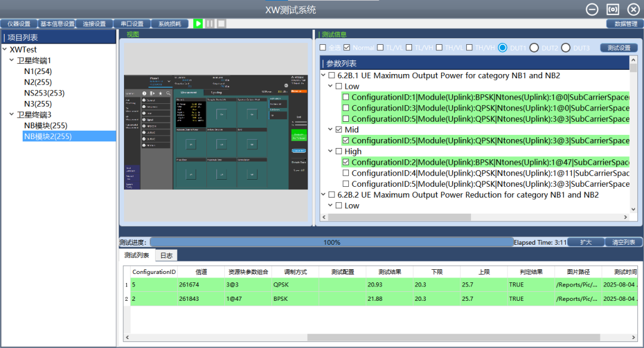Enable the TL/VL condition checkbox
Image resolution: width=644 pixels, height=348 pixels.
pos(380,48)
